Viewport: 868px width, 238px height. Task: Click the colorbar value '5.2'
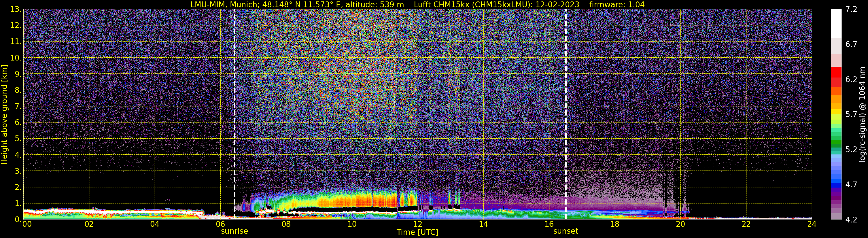coord(851,149)
